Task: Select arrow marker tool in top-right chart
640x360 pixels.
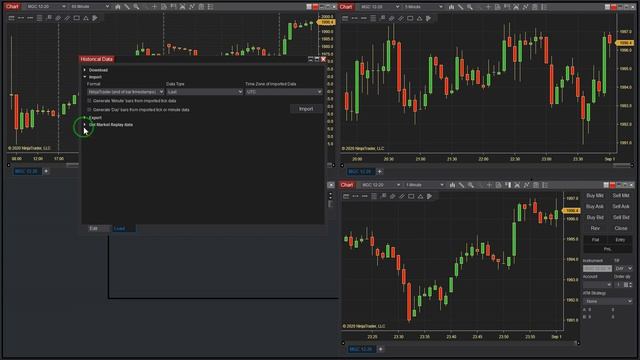Action: tap(429, 18)
